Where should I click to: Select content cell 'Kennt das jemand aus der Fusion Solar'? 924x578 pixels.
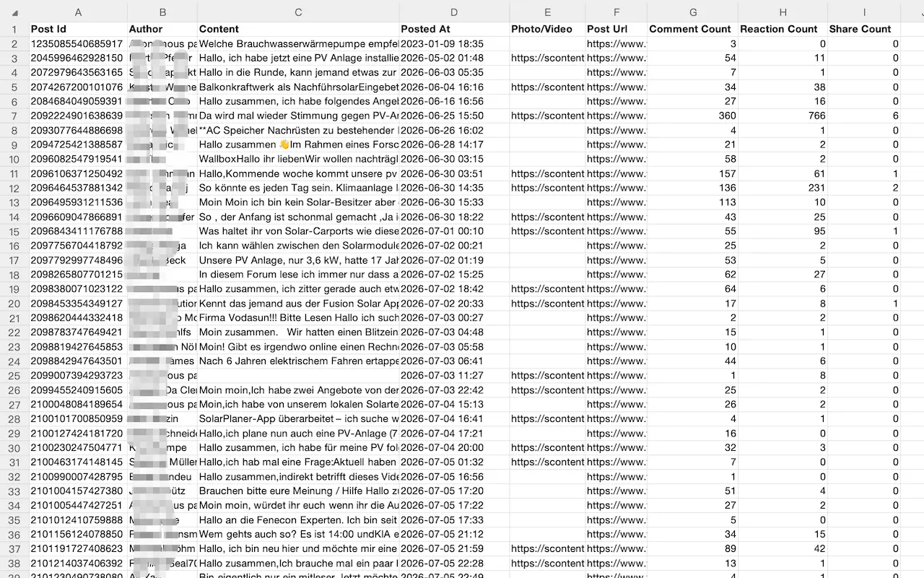tap(298, 303)
